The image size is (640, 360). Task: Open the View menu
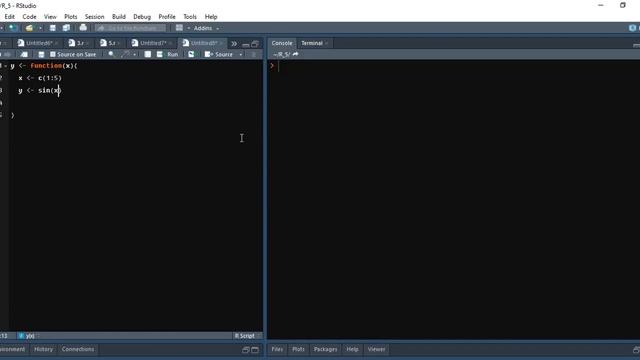coord(50,17)
